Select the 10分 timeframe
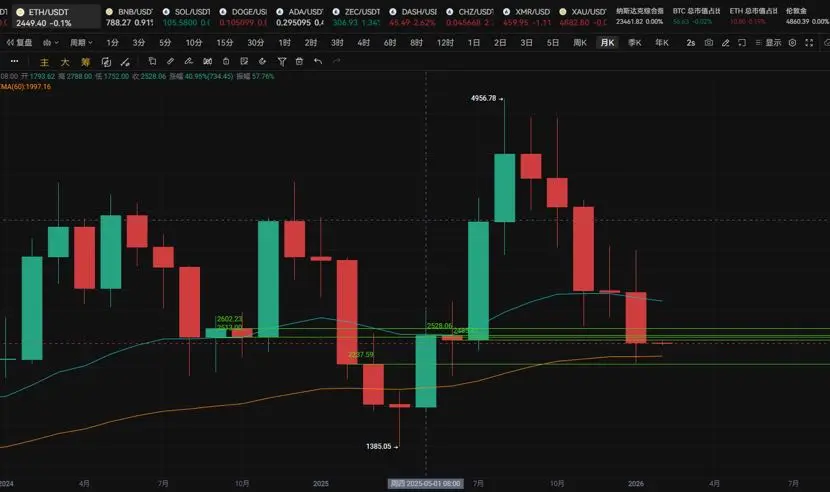830x492 pixels. (x=194, y=42)
